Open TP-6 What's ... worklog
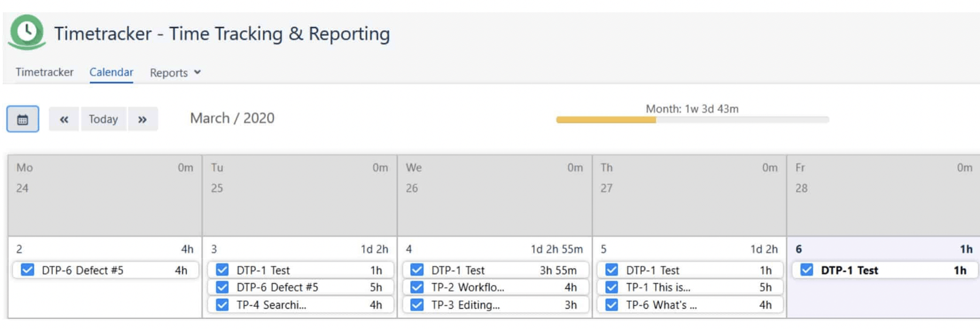Viewport: 980px width, 329px height. pos(690,305)
